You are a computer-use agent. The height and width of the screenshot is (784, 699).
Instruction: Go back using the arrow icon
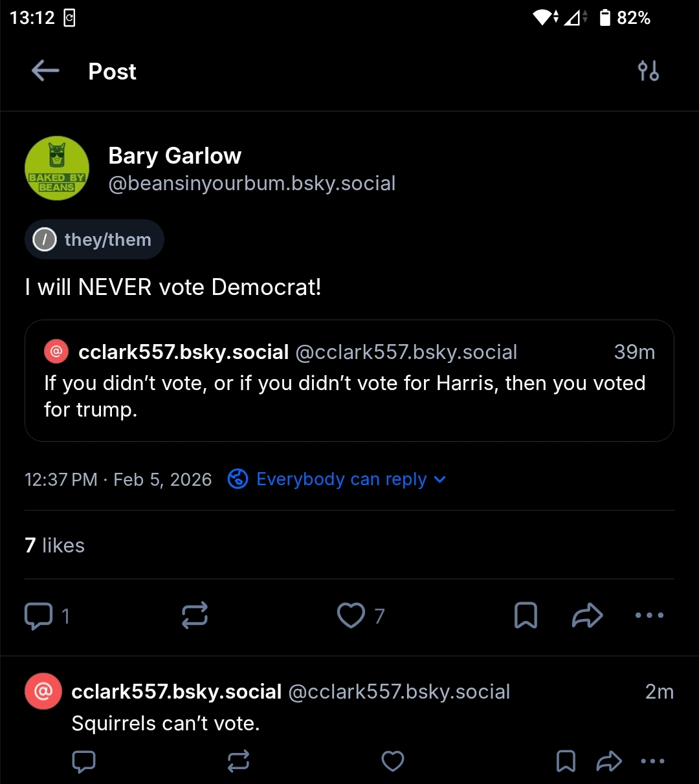[x=45, y=71]
